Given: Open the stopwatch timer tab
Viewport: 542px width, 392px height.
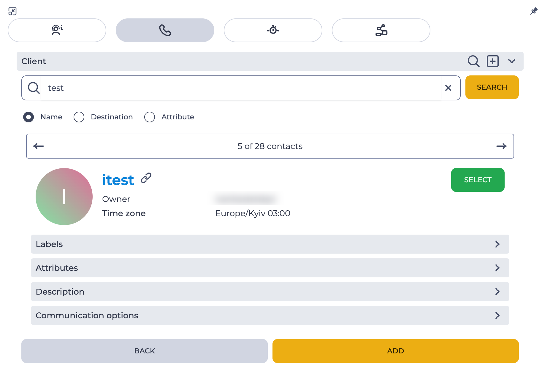Looking at the screenshot, I should (x=273, y=30).
